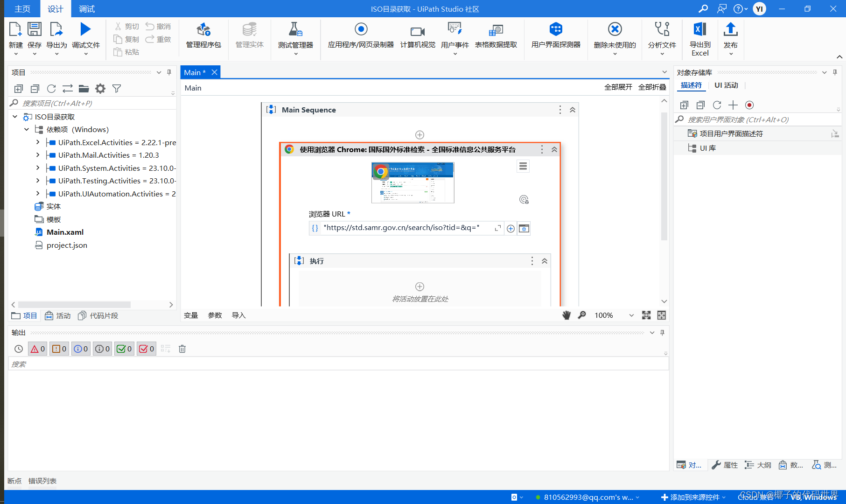Collapse the 执行 (Do) sequence

click(x=545, y=261)
